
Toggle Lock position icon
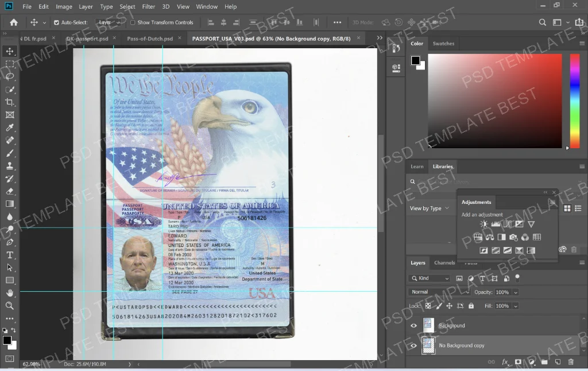tap(449, 306)
